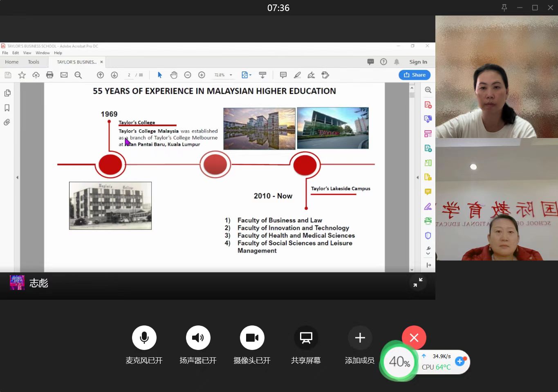The width and height of the screenshot is (558, 392).
Task: Open the View menu
Action: click(27, 53)
